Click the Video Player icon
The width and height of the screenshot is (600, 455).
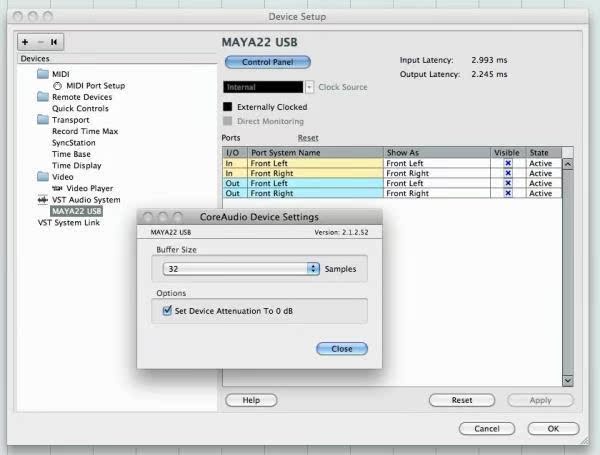pos(57,188)
